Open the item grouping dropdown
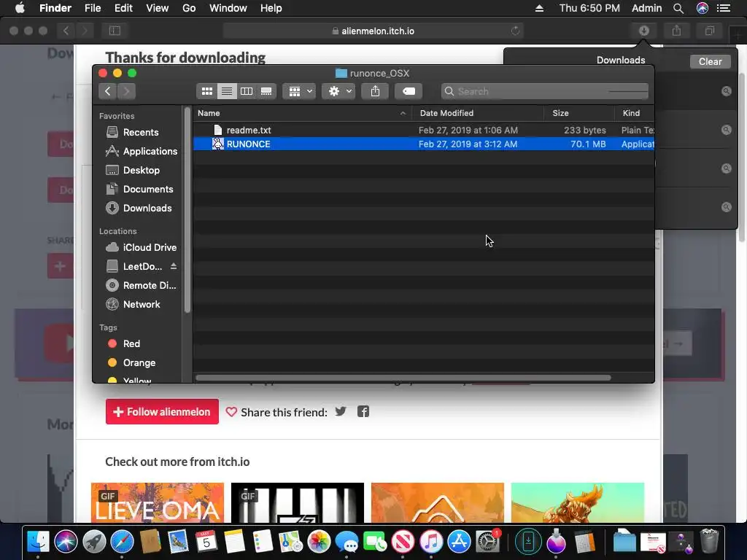 (300, 91)
